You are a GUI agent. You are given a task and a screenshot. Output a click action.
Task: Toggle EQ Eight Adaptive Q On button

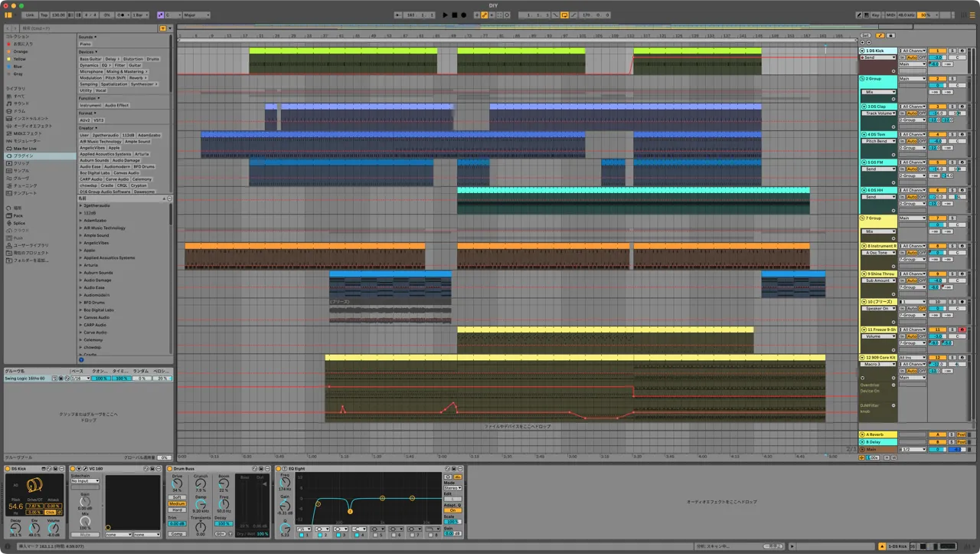(x=452, y=510)
